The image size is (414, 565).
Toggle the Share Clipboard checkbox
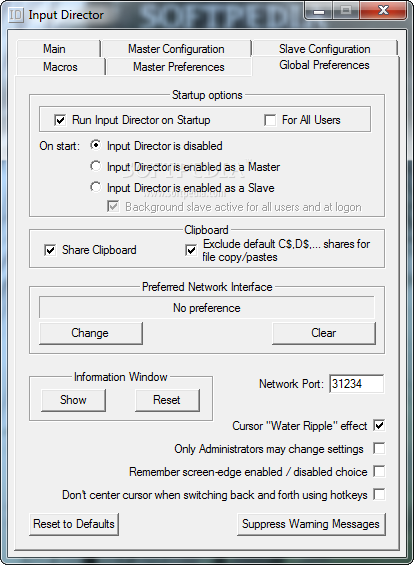tap(50, 250)
